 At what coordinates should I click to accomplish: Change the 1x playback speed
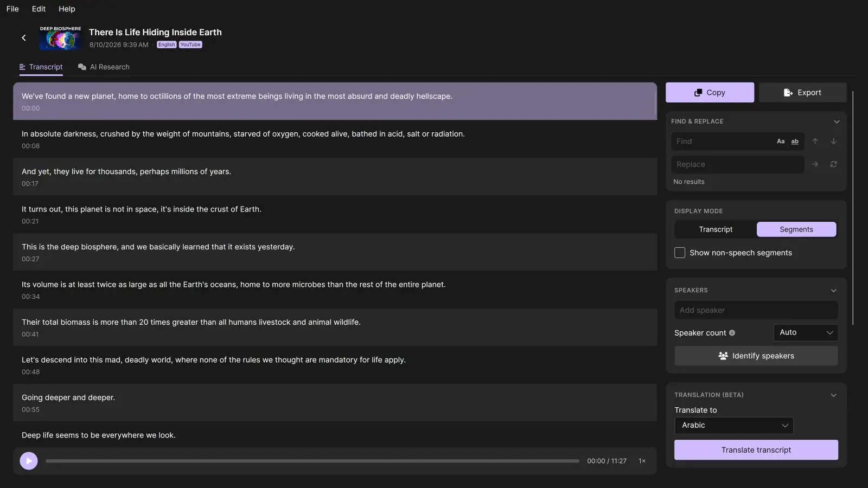642,461
